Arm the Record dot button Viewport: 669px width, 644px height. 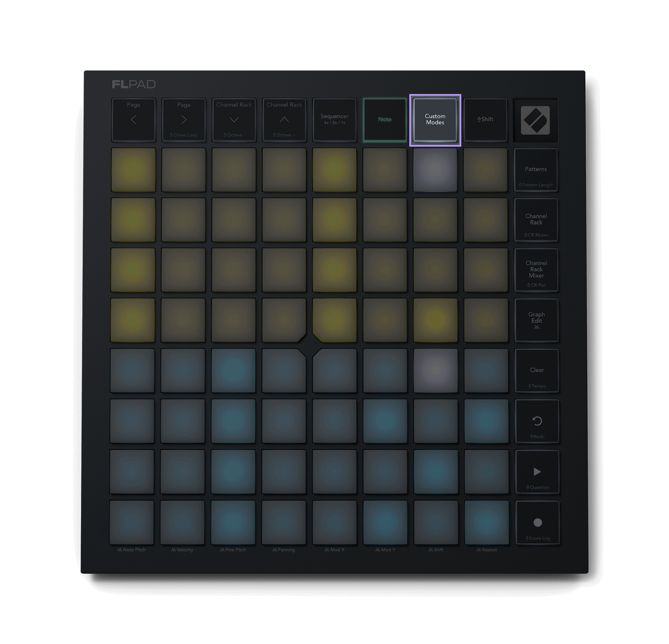[538, 523]
